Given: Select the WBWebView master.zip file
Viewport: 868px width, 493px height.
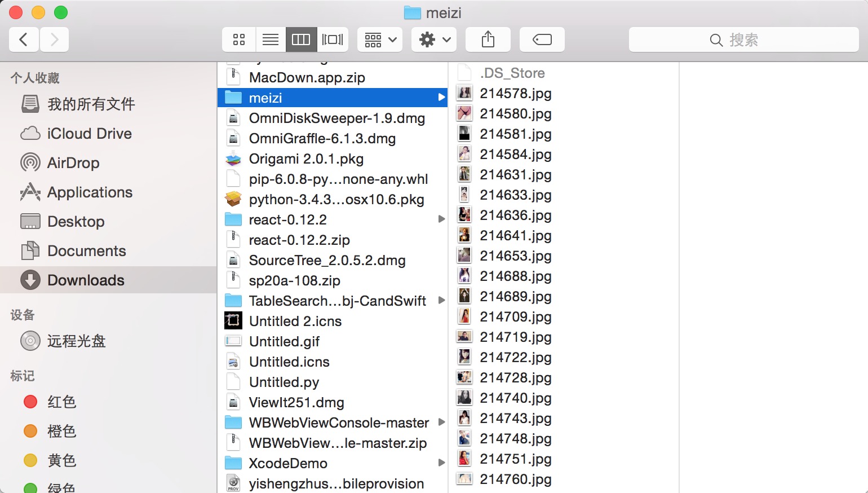Looking at the screenshot, I should tap(333, 443).
